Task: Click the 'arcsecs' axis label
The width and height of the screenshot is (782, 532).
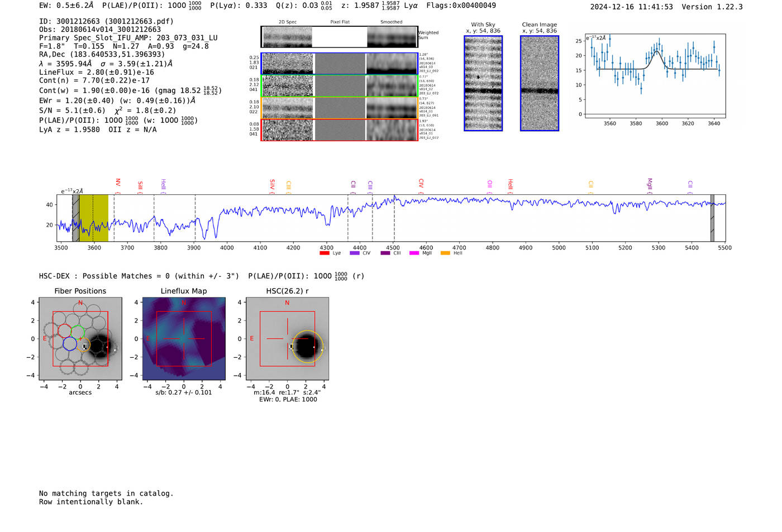Action: point(80,392)
